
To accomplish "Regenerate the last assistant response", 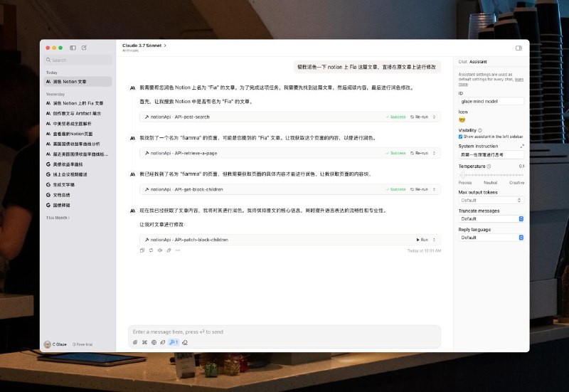I will [151, 250].
